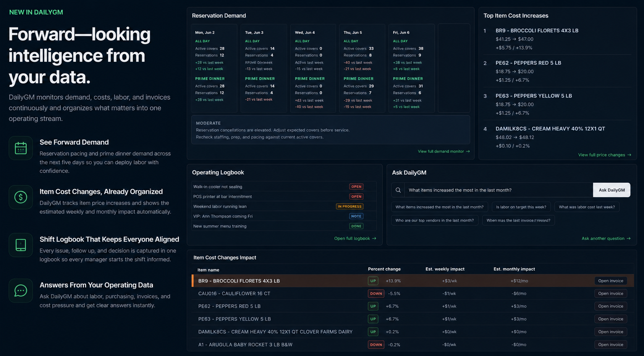Viewport: 644px width, 356px height.
Task: Click UP badge in BR9 Broccoli table row
Action: (373, 281)
